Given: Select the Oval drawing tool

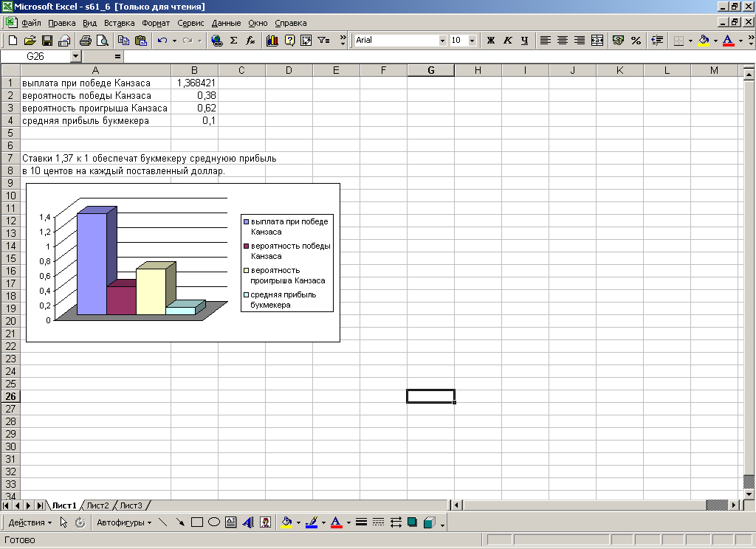Looking at the screenshot, I should 214,522.
